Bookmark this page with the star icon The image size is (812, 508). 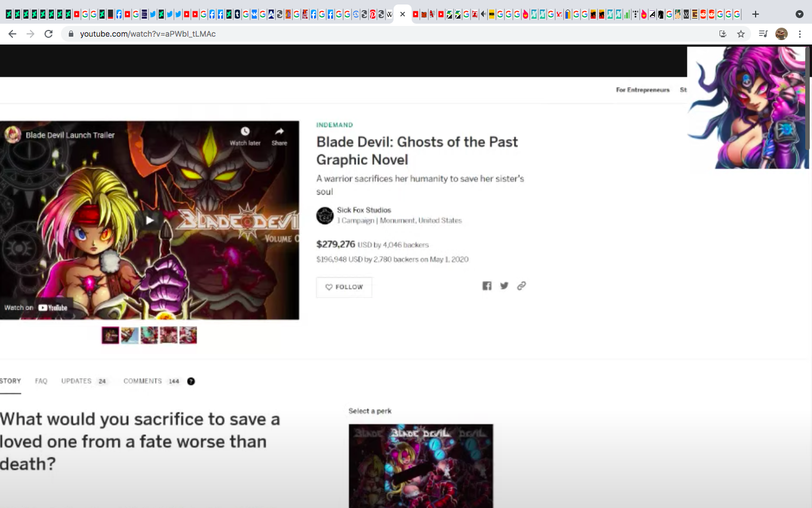[741, 34]
